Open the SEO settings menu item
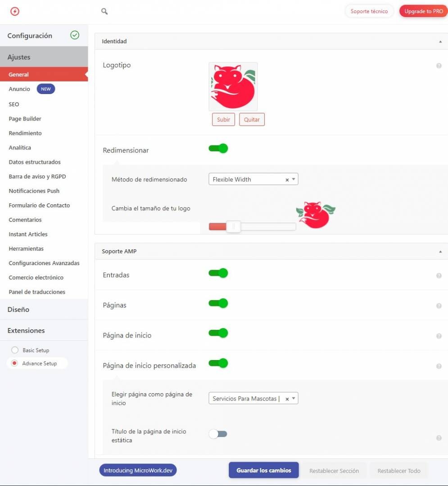Viewport: 448px width, 486px height. 14,104
